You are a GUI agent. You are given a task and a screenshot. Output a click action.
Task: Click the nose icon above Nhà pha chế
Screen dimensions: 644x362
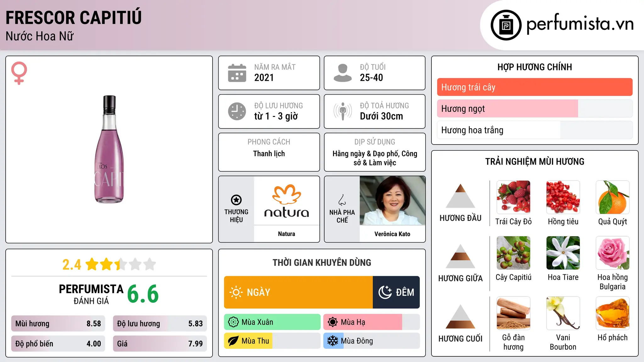point(342,200)
